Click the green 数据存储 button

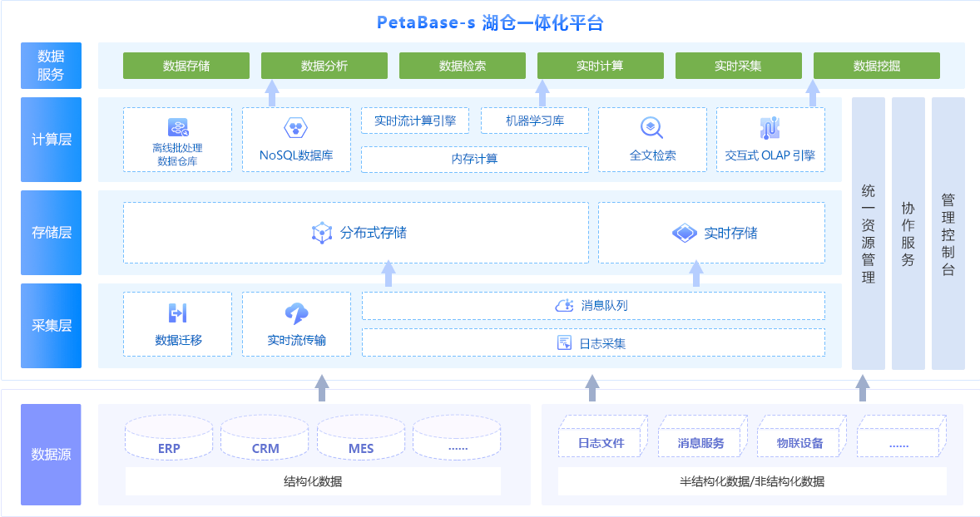click(186, 66)
